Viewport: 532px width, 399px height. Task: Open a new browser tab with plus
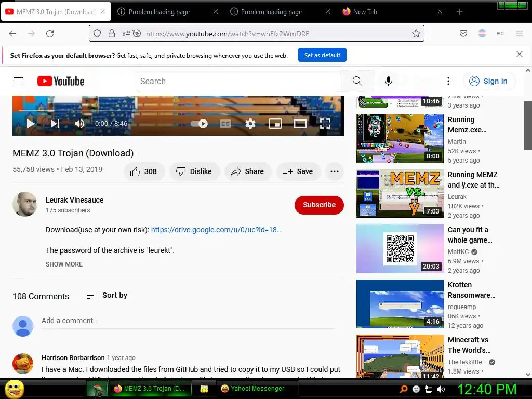click(x=459, y=12)
